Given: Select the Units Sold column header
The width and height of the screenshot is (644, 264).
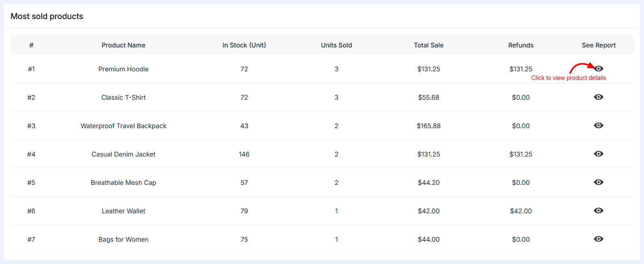Looking at the screenshot, I should 336,45.
